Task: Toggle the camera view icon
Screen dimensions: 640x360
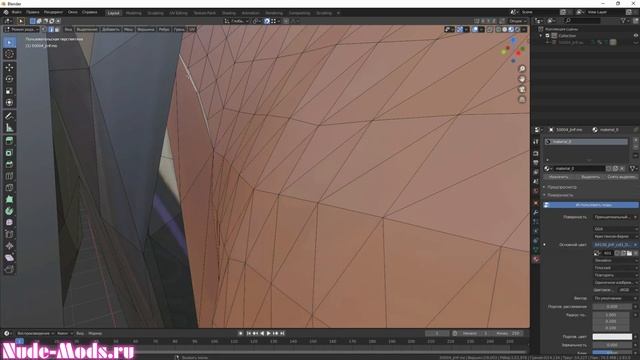Action: [x=522, y=89]
